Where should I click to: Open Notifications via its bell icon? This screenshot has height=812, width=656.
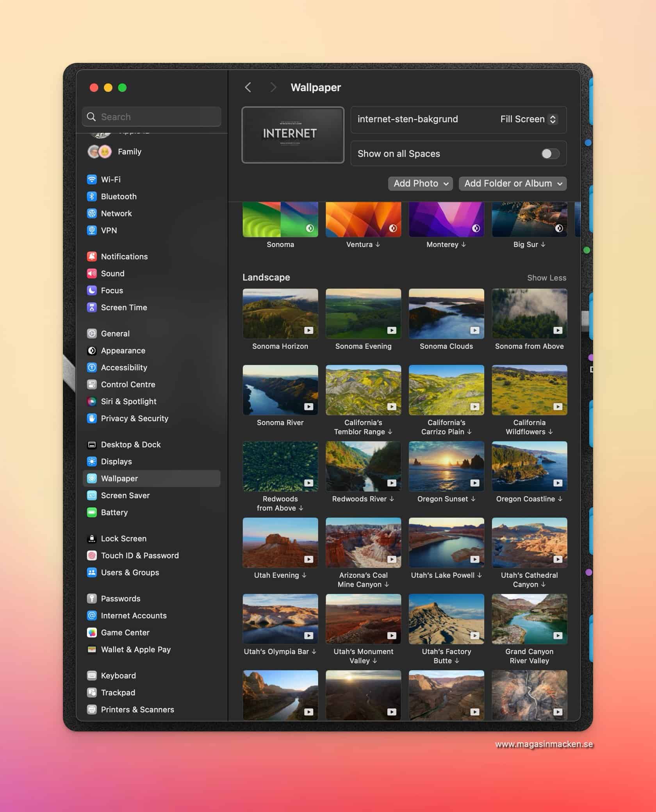point(92,256)
